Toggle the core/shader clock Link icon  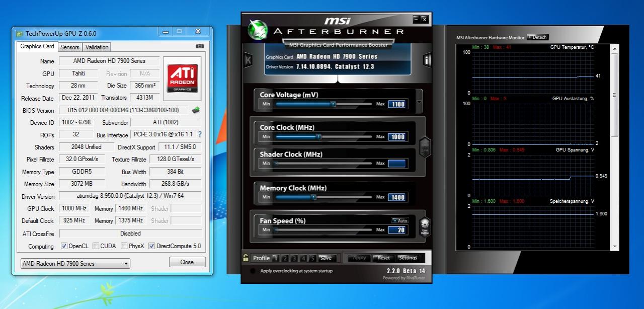(425, 147)
